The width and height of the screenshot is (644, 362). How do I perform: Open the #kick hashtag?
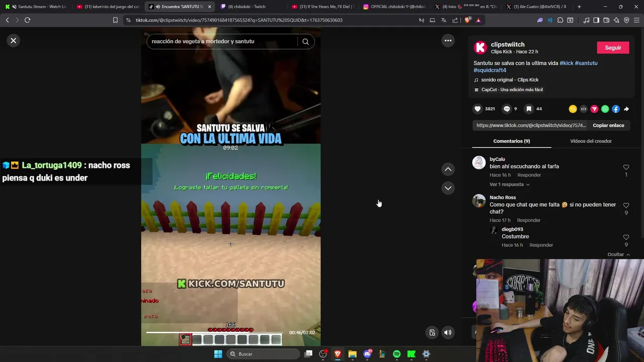click(566, 63)
